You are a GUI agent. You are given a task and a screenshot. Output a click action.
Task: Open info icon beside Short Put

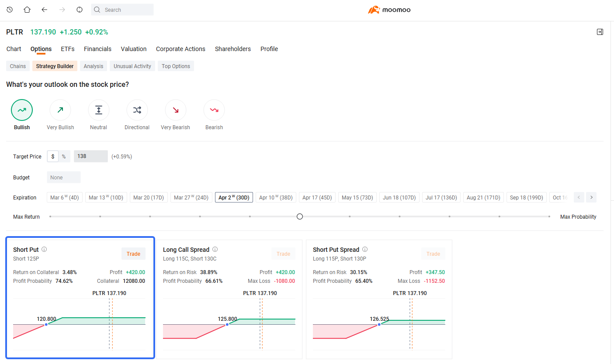click(x=44, y=250)
